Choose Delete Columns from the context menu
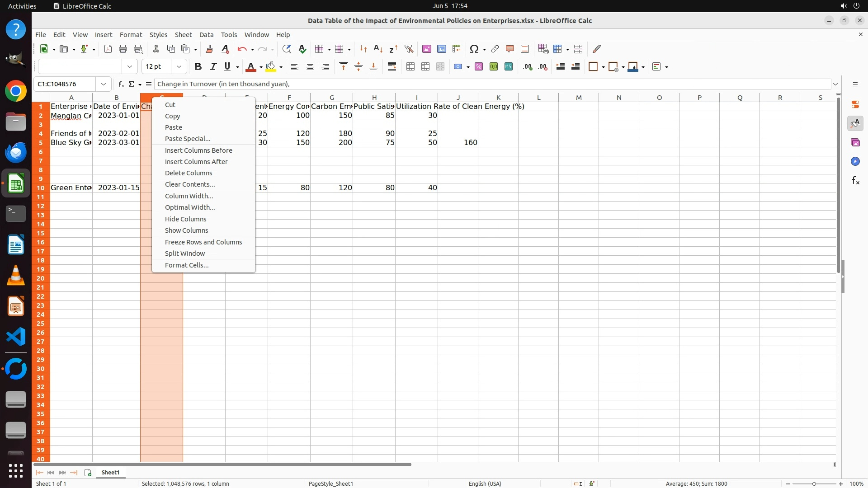868x488 pixels. [x=189, y=173]
